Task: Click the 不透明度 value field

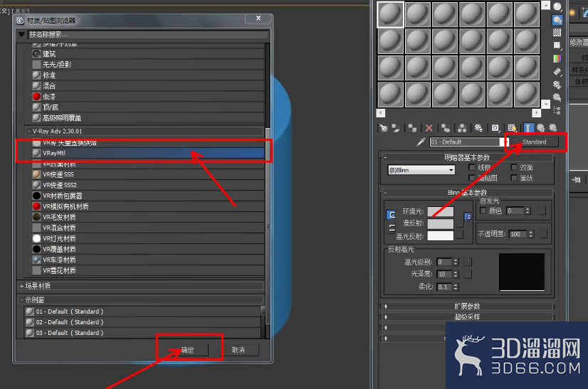Action: click(x=518, y=234)
